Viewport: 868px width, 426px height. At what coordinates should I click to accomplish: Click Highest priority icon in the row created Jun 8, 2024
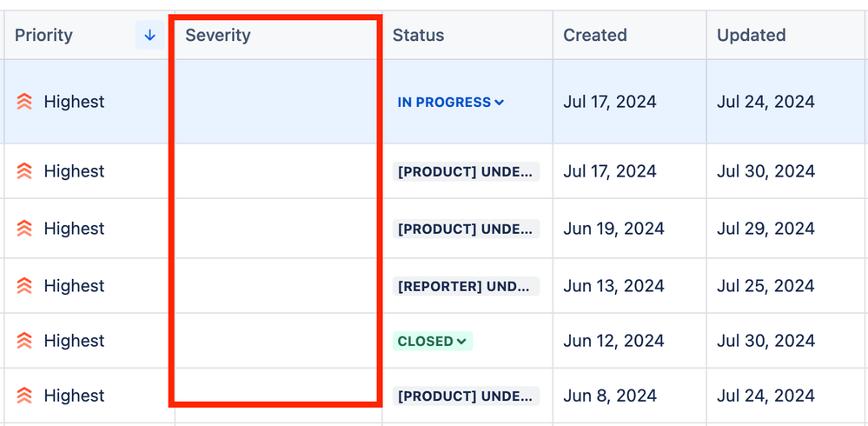point(24,396)
